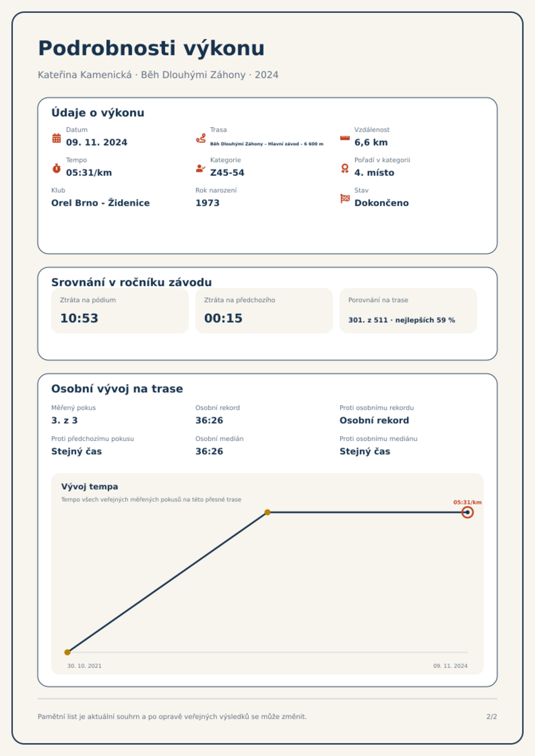Click the calendar icon next to Datum

[x=57, y=138]
